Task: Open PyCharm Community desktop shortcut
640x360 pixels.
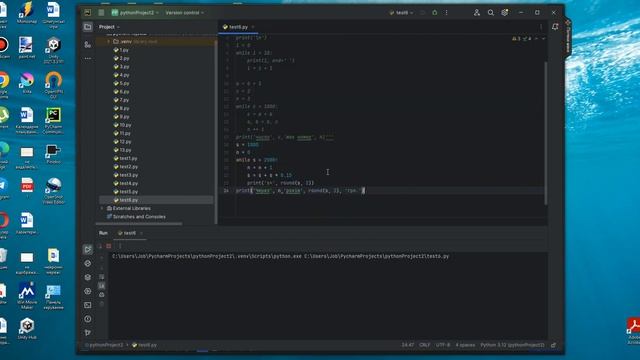Action: pyautogui.click(x=53, y=121)
